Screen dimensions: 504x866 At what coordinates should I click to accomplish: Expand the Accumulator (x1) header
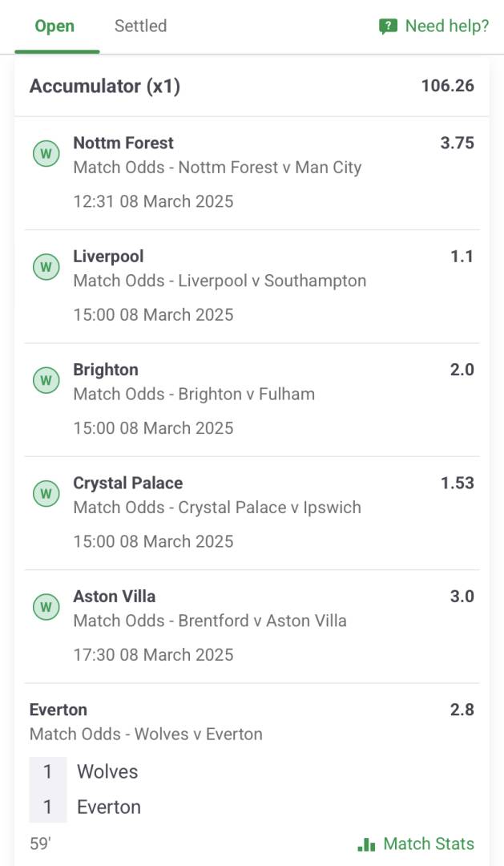pos(105,86)
